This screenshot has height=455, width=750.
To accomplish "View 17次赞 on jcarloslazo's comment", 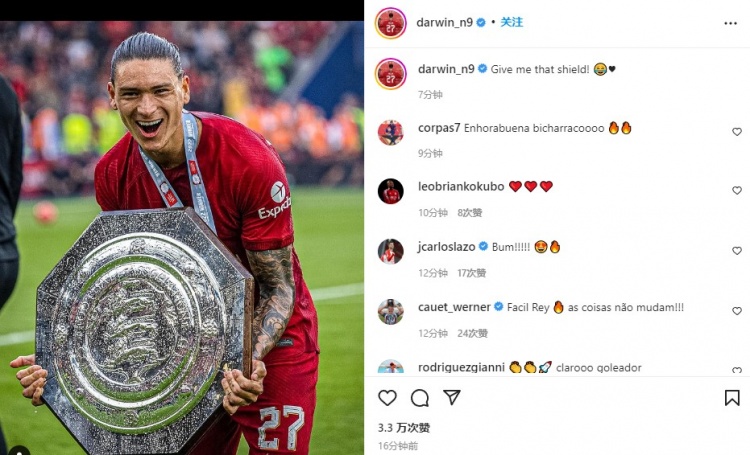I will tap(472, 273).
